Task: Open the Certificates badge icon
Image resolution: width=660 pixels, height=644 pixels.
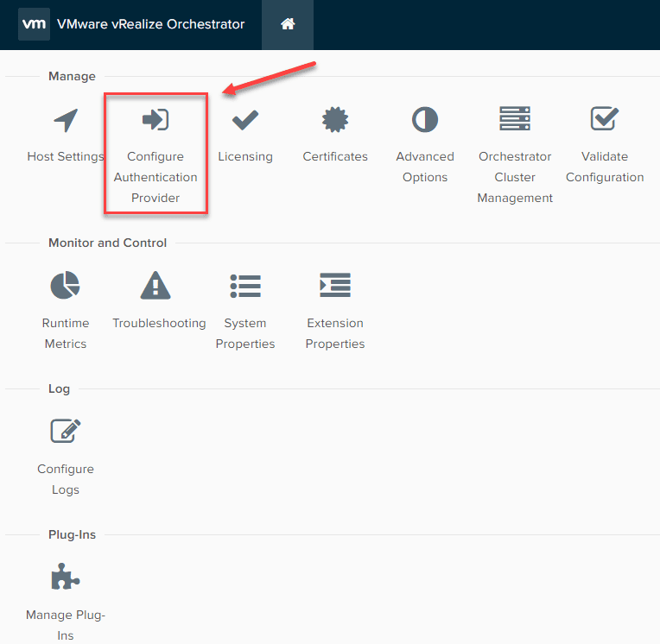Action: pyautogui.click(x=335, y=120)
